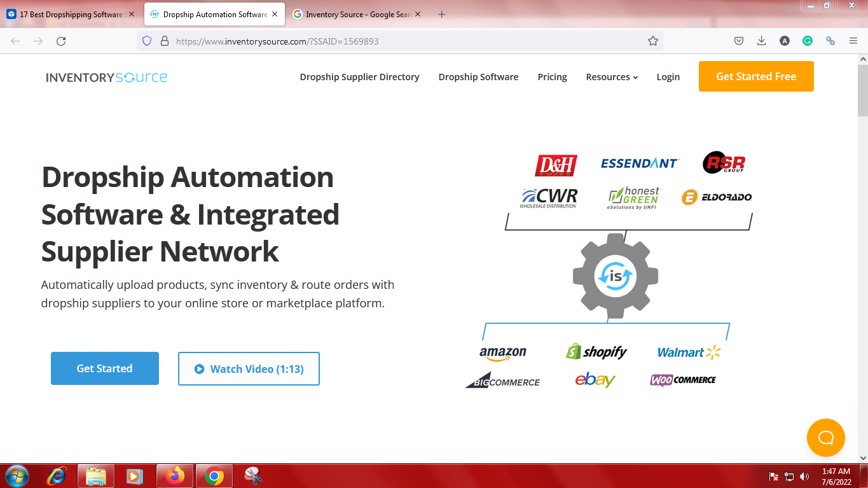
Task: Open the Snipping Tool taskbar icon
Action: coord(253,476)
